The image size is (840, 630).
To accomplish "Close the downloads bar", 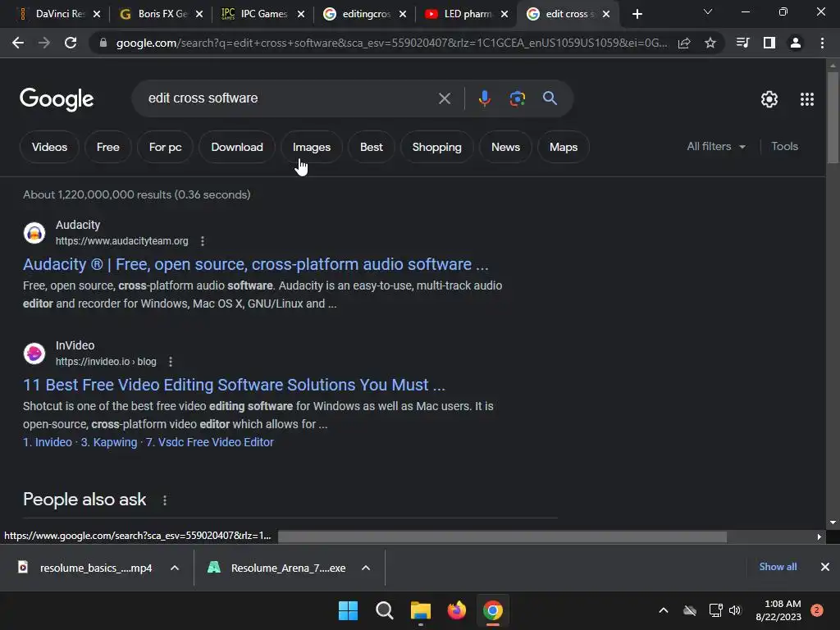I will (825, 567).
